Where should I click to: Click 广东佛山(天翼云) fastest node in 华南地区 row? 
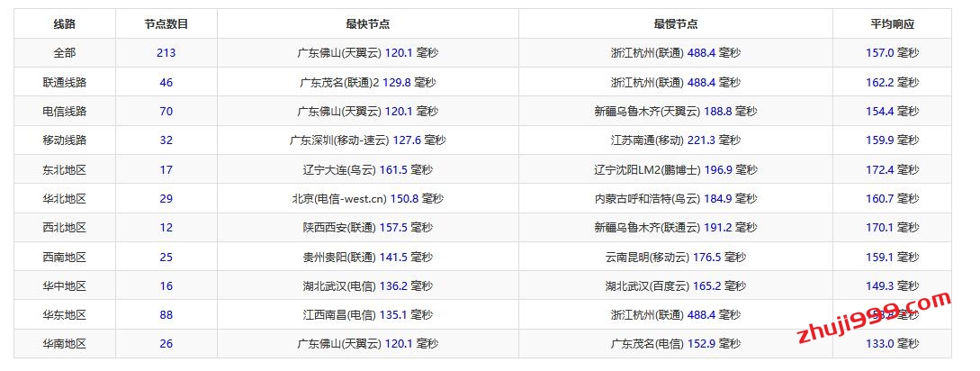click(x=367, y=343)
